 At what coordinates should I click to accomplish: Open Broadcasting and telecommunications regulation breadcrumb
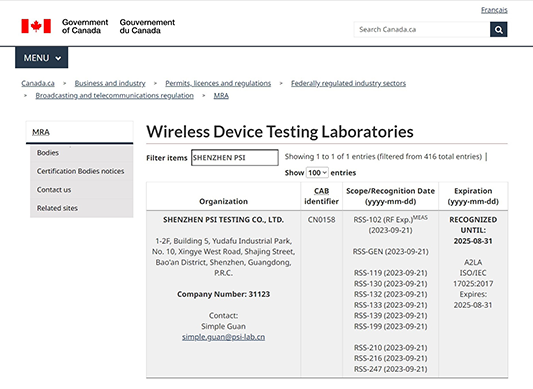coord(114,96)
